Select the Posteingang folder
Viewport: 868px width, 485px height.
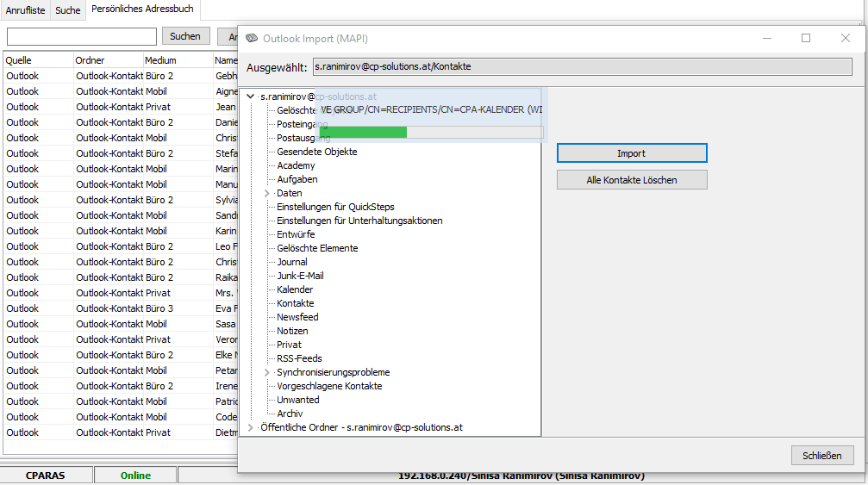[x=302, y=124]
